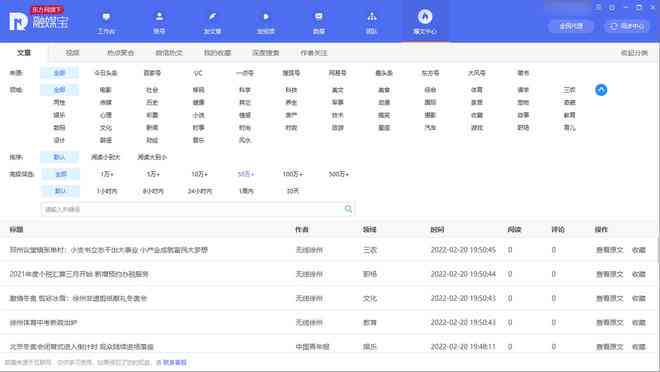Click timestamp 2022-02-20 19:48:11
This screenshot has height=372, width=660.
click(463, 347)
